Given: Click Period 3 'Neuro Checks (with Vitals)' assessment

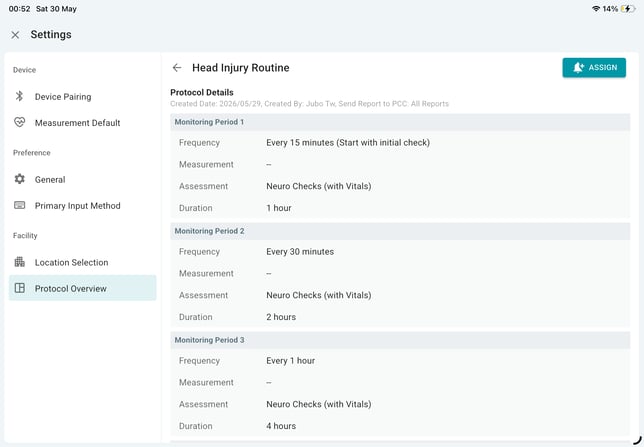Looking at the screenshot, I should [x=319, y=404].
